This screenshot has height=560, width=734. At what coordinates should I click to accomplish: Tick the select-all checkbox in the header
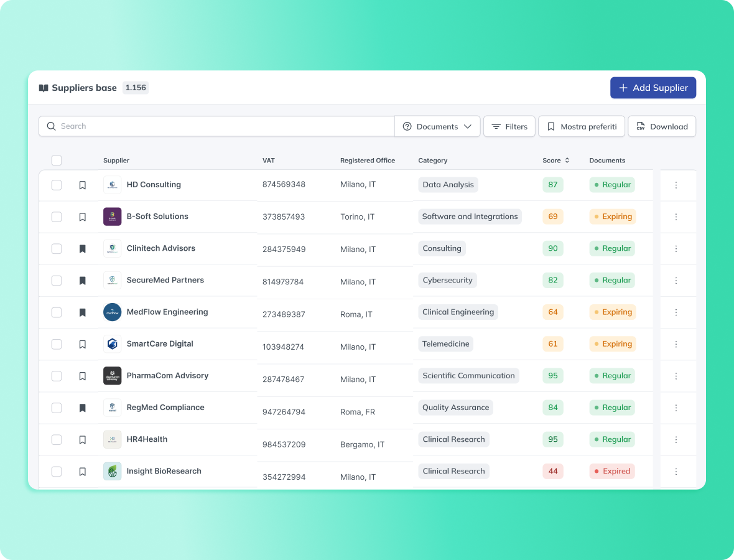[57, 161]
